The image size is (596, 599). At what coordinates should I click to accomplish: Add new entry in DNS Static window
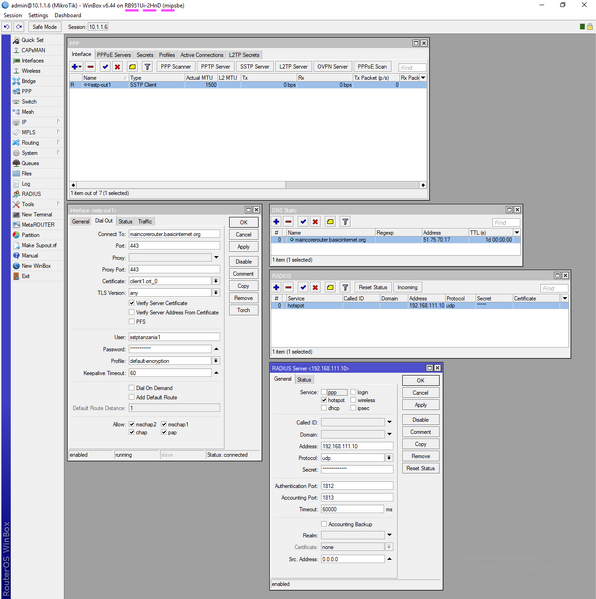(276, 222)
